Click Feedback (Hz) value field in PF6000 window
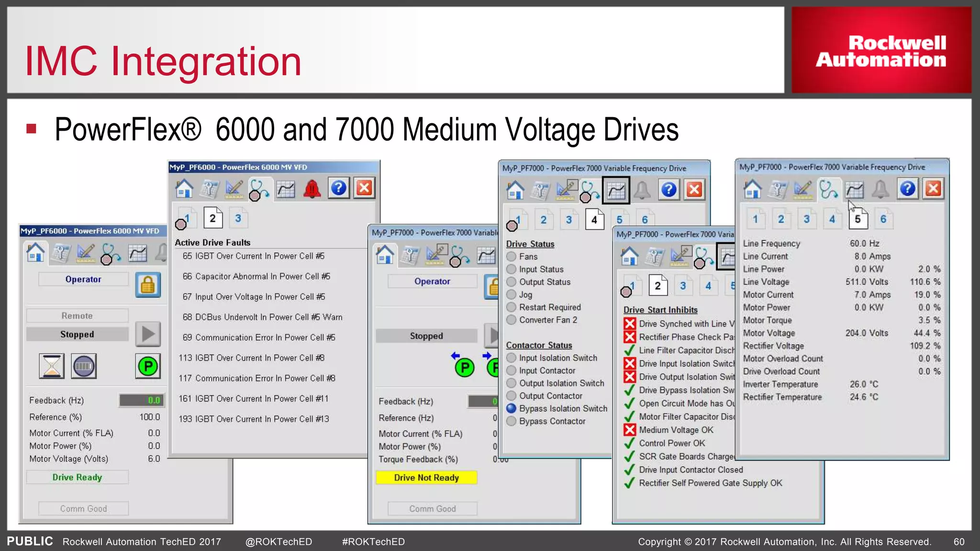Image resolution: width=980 pixels, height=551 pixels. tap(142, 400)
